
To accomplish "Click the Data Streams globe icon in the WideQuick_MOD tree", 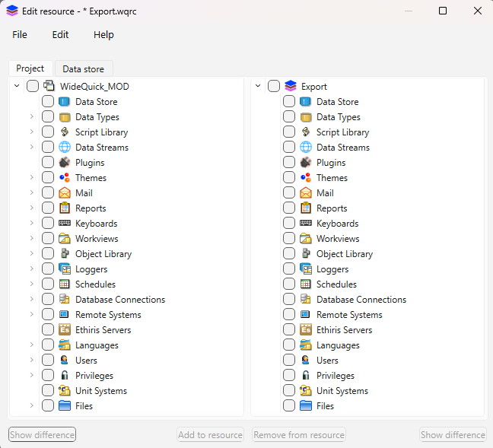I will click(x=65, y=147).
